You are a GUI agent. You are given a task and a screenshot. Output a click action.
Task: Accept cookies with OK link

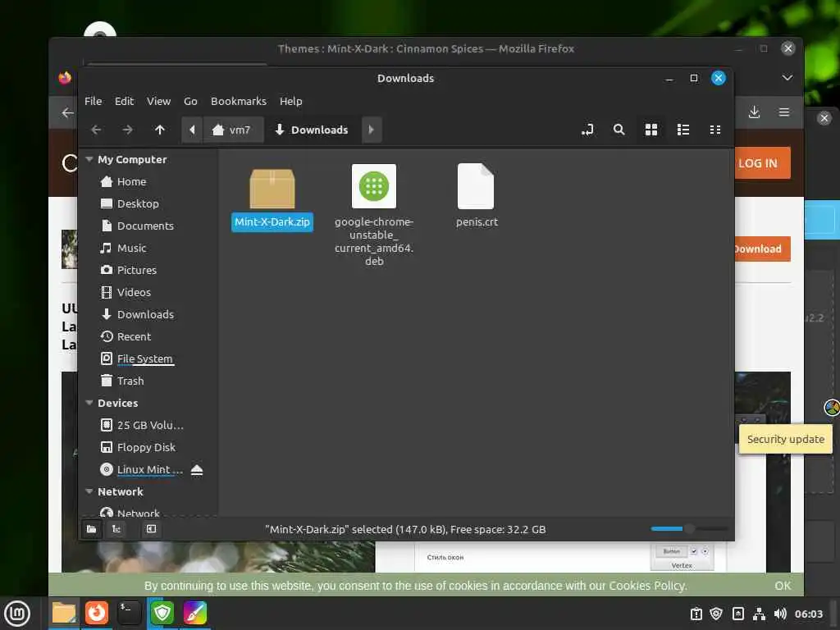click(x=782, y=586)
